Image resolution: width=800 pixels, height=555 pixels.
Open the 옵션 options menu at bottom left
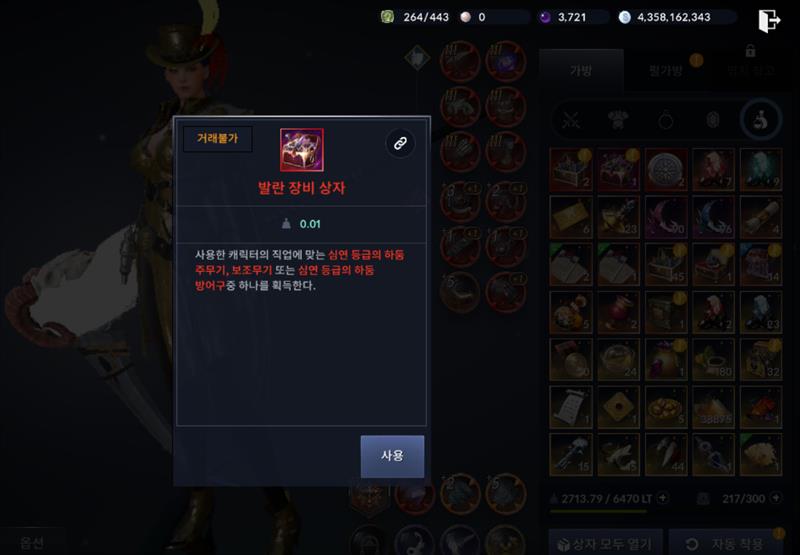[x=32, y=542]
